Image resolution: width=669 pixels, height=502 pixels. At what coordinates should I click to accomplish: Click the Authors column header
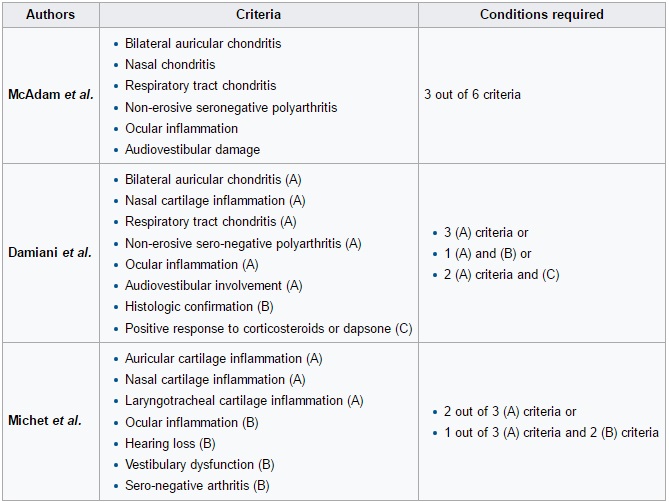click(x=50, y=15)
